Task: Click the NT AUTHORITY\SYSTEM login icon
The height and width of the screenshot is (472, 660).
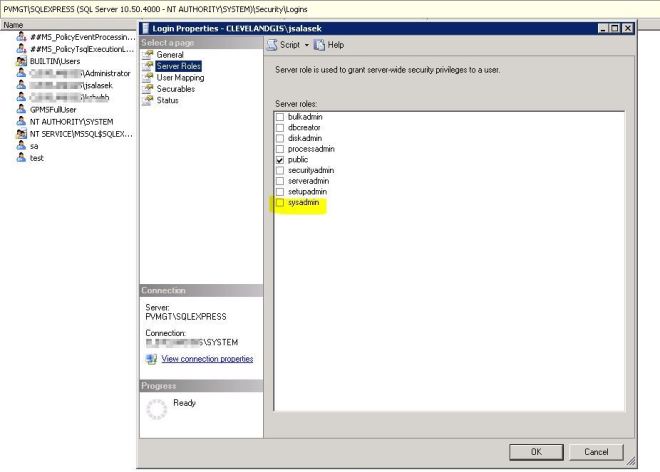Action: (21, 121)
